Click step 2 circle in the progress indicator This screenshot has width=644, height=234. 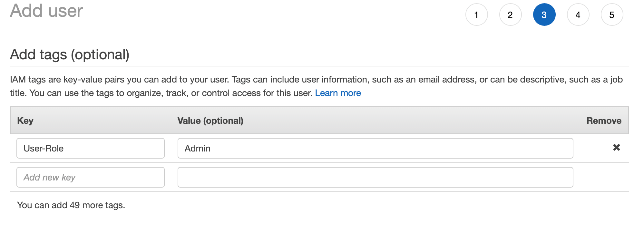point(510,15)
